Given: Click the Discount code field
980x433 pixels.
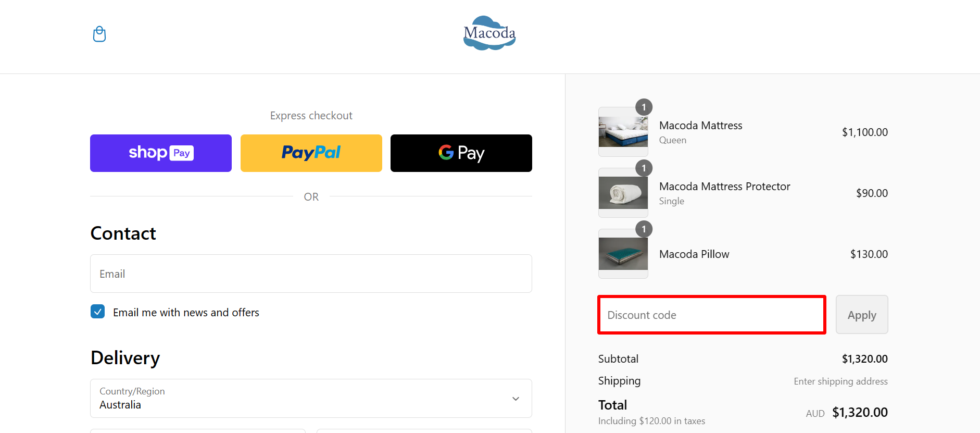Looking at the screenshot, I should coord(712,315).
